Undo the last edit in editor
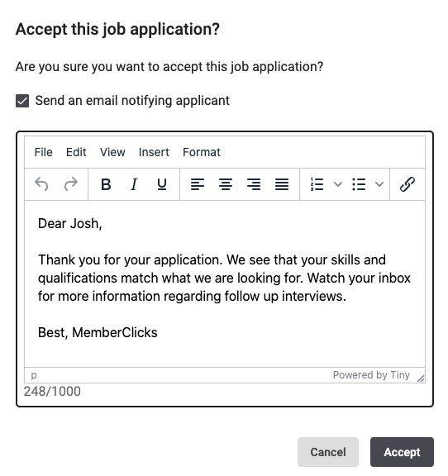The image size is (448, 476). [x=41, y=184]
